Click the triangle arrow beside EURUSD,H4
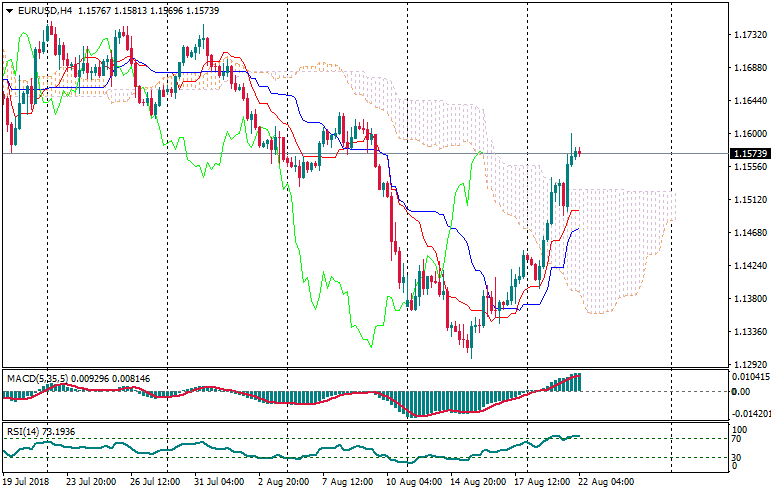771x493 pixels. [9, 11]
